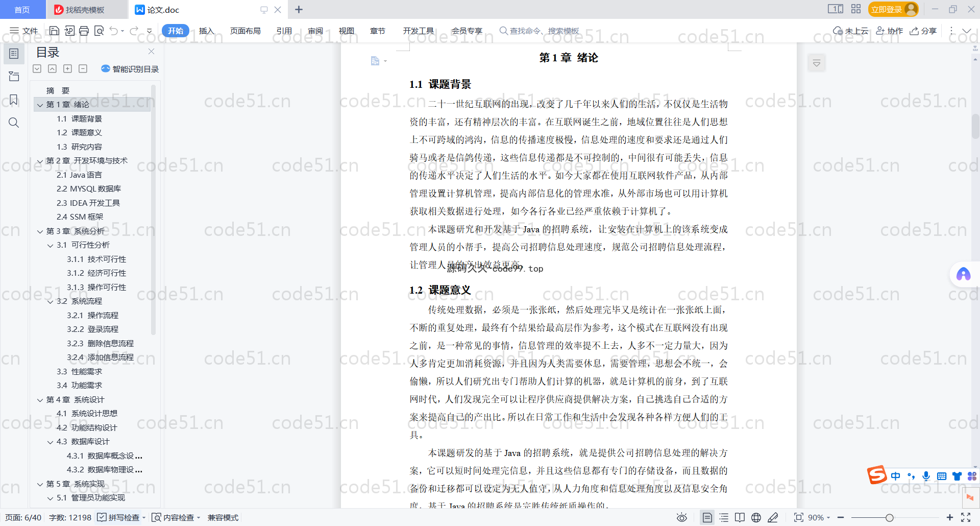Switch to 找稻壳模板 tab
980x526 pixels.
pyautogui.click(x=79, y=10)
